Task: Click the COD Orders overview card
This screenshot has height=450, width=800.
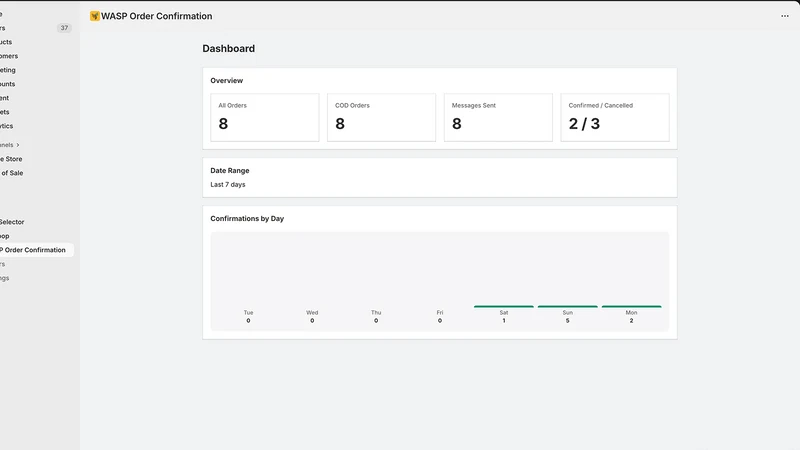Action: tap(382, 117)
